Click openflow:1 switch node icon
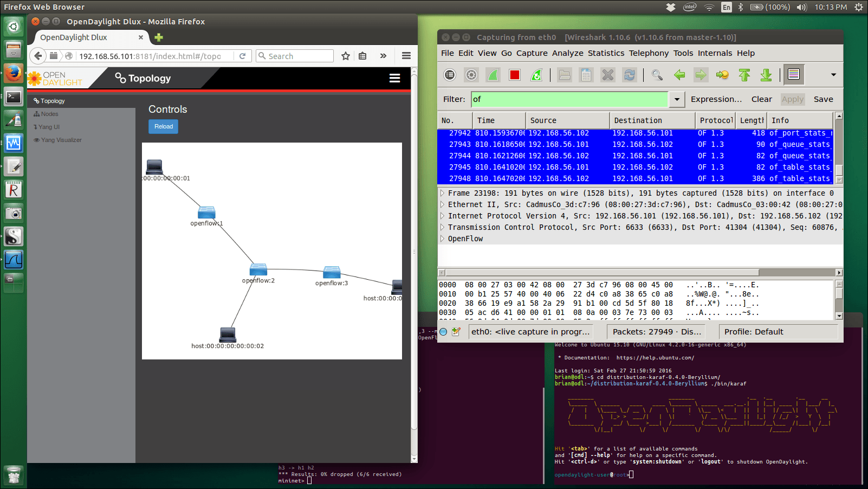The height and width of the screenshot is (489, 868). (206, 212)
